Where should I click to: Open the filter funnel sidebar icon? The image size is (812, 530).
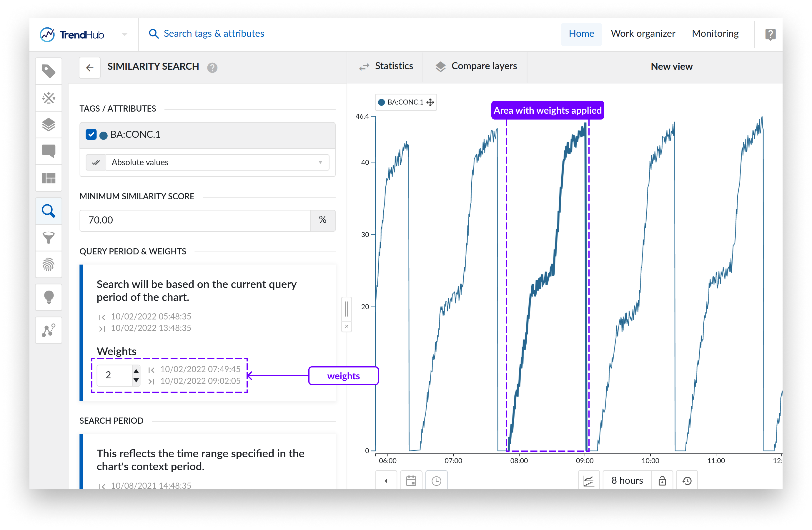(x=49, y=238)
